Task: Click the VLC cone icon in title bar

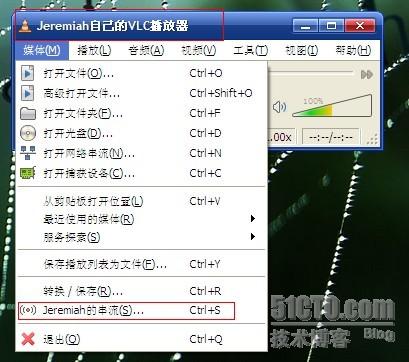Action: tap(25, 26)
